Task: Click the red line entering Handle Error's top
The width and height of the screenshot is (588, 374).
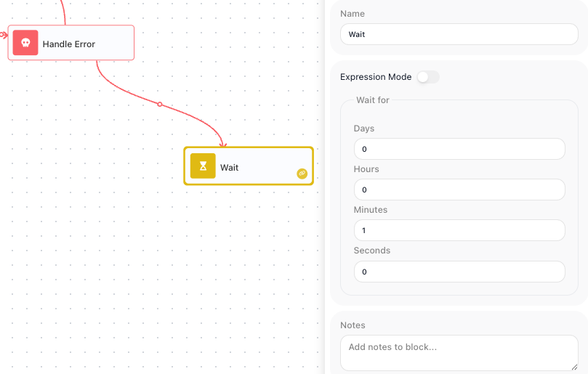Action: (x=63, y=12)
